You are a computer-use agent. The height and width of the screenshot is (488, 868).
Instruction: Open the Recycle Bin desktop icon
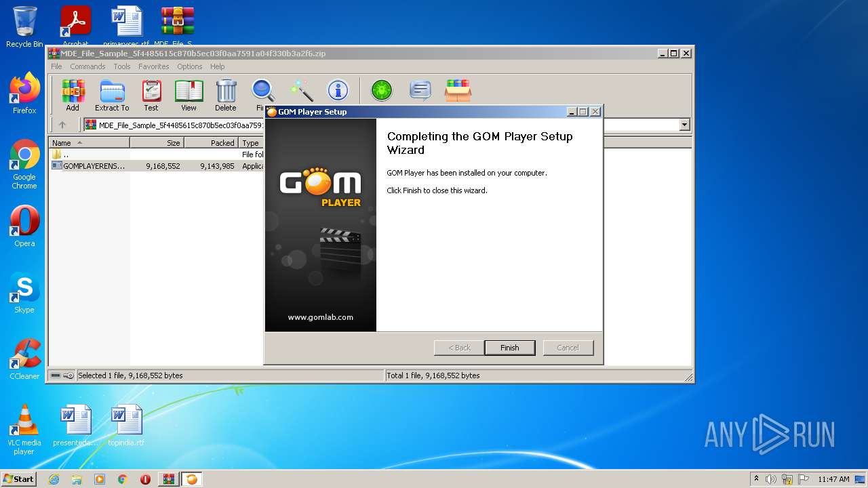pyautogui.click(x=24, y=27)
